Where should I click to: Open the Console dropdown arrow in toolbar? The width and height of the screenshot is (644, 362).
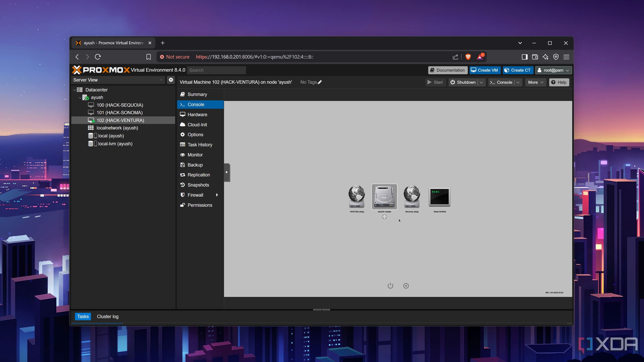pyautogui.click(x=518, y=82)
